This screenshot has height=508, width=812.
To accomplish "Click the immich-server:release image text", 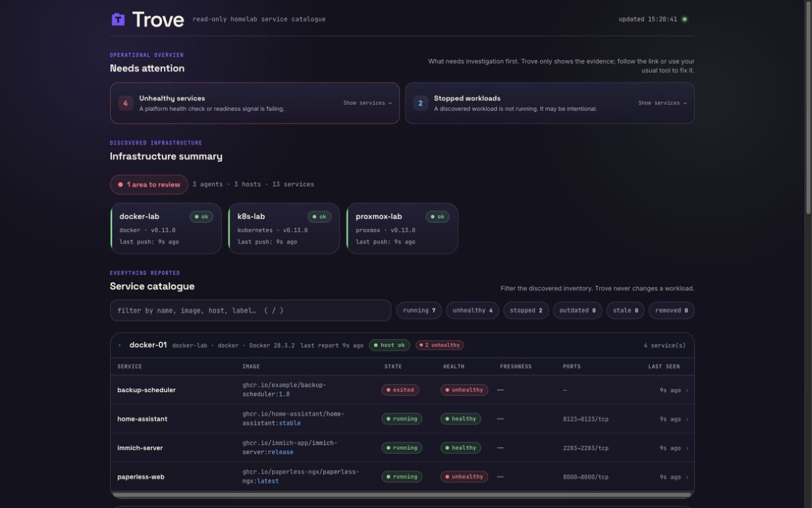I will click(x=290, y=448).
